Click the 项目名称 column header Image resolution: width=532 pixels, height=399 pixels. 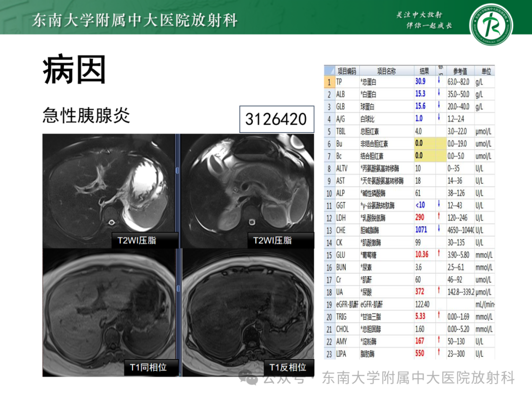387,71
